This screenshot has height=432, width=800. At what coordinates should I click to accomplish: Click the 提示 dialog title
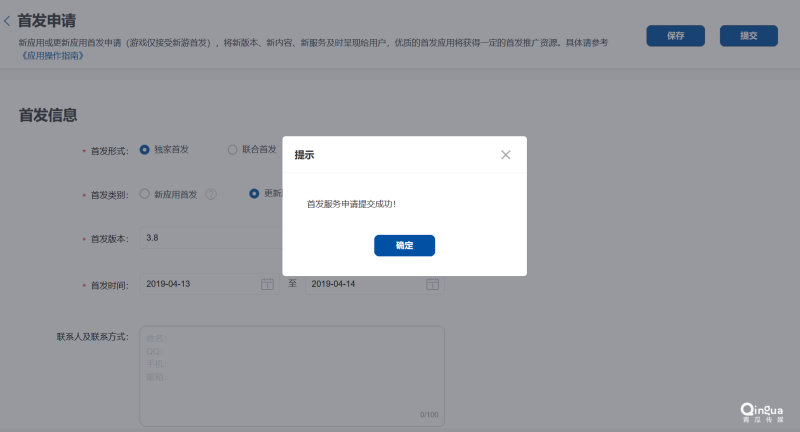304,155
